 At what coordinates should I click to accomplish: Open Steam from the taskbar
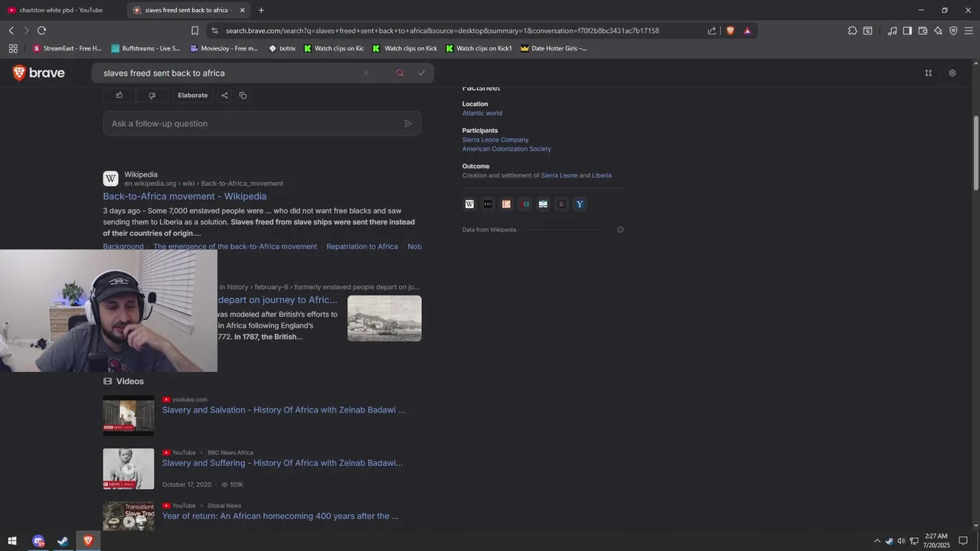(x=64, y=541)
